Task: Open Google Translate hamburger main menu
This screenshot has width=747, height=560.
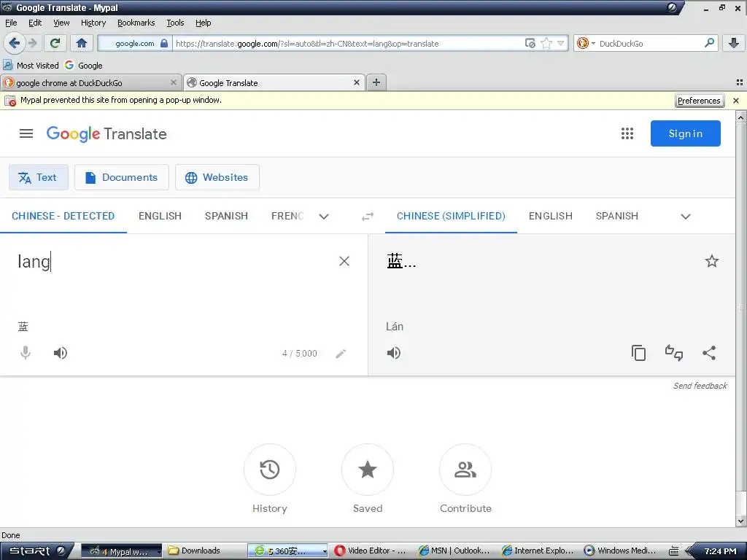Action: pos(26,134)
